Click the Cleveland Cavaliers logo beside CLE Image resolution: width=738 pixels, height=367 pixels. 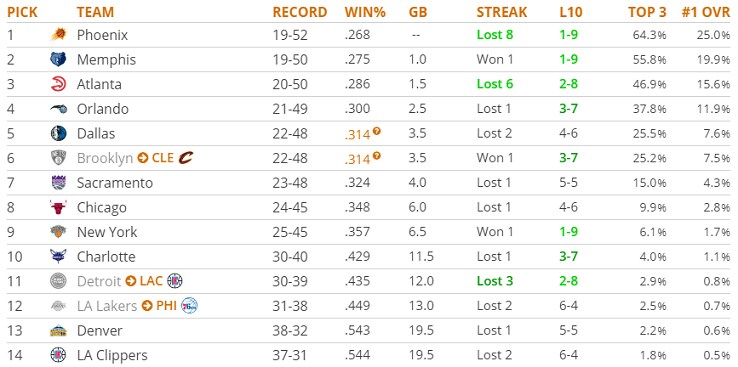(x=186, y=158)
